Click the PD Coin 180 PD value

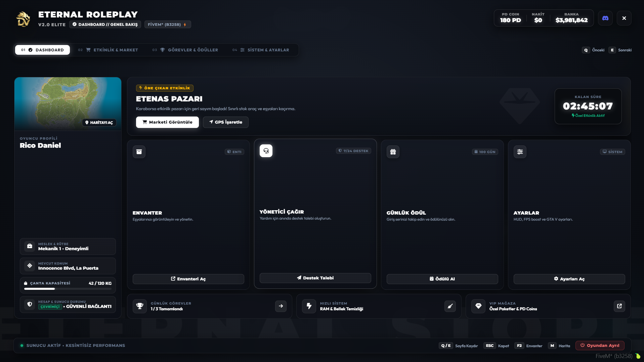[x=510, y=20]
